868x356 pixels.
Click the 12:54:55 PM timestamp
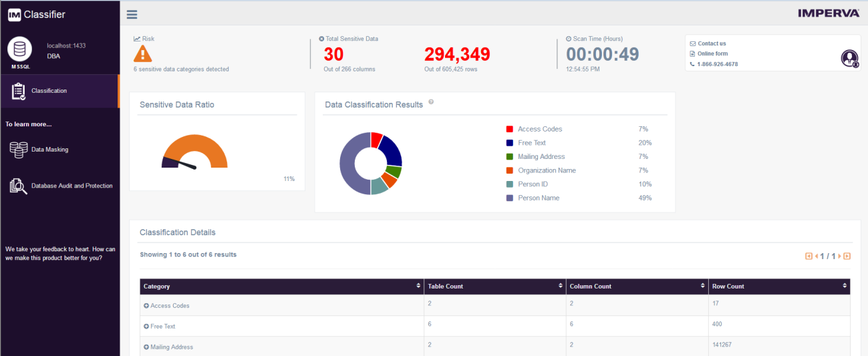tap(583, 69)
